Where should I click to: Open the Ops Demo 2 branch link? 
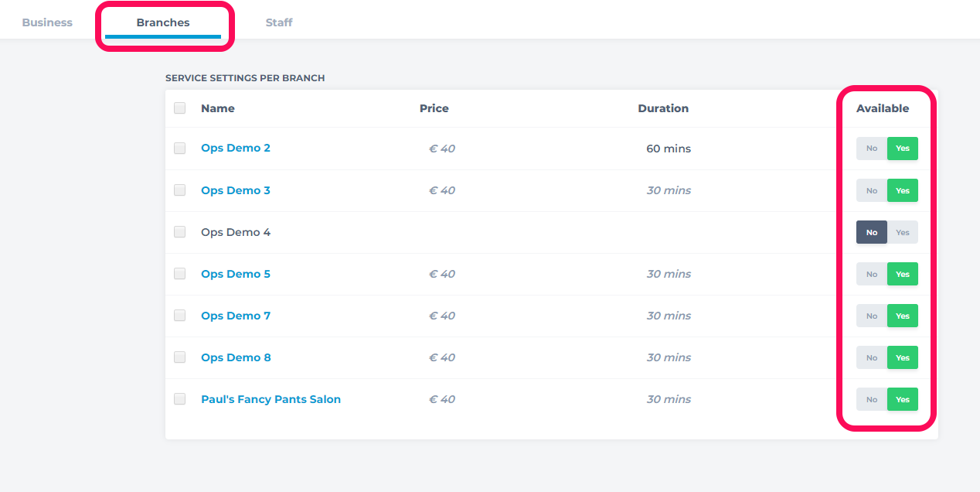coord(236,148)
